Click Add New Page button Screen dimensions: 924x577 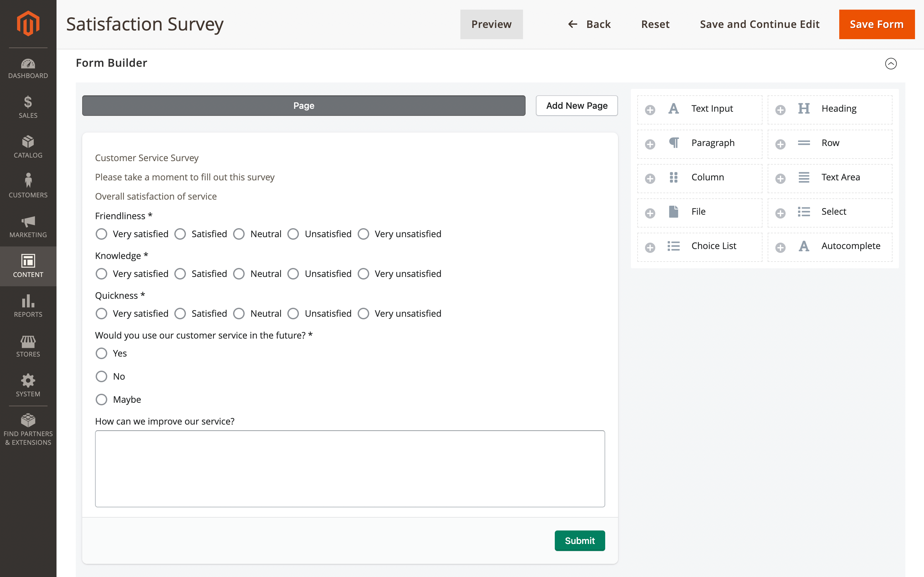576,106
